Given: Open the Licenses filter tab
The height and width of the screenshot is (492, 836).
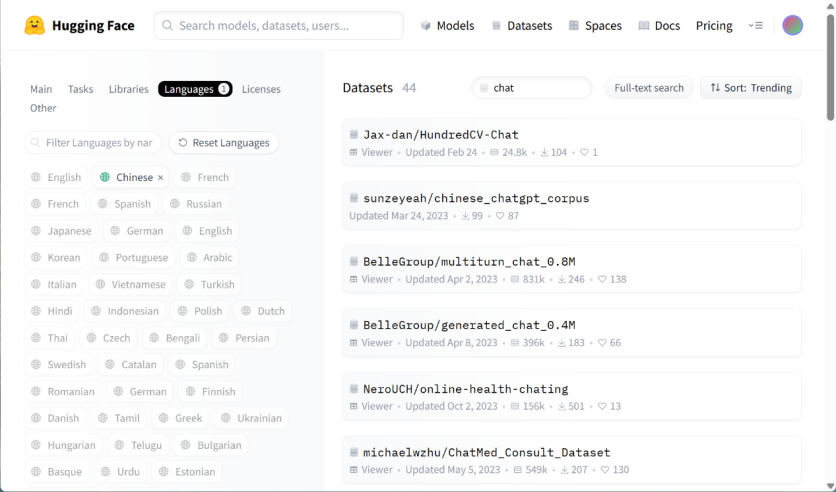Looking at the screenshot, I should 261,89.
